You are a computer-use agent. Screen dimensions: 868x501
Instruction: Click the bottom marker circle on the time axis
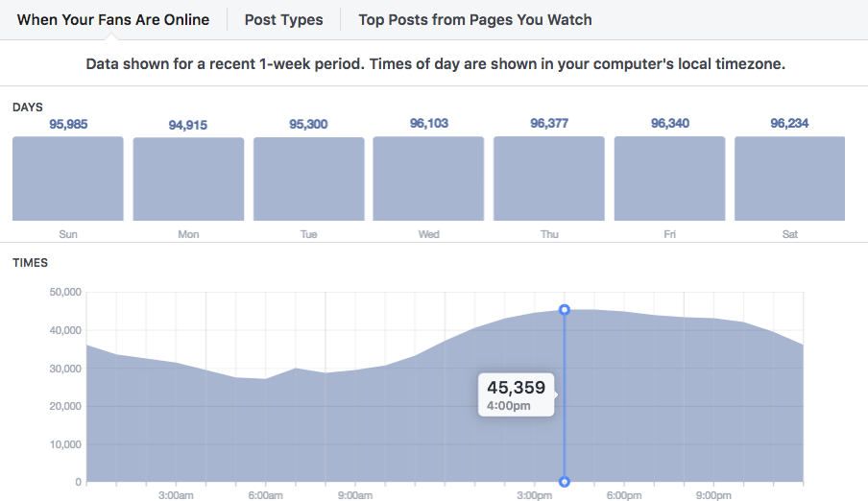click(x=565, y=482)
